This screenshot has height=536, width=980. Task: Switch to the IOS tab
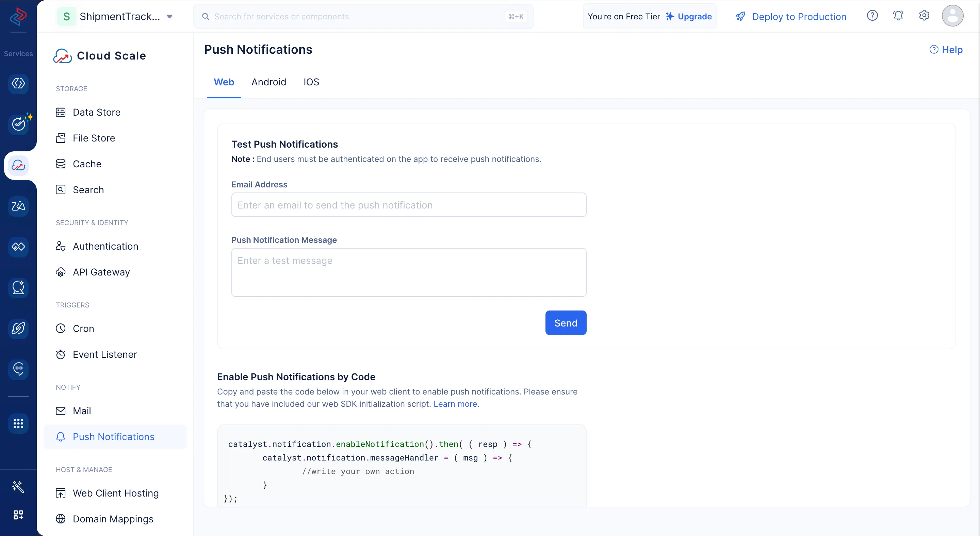click(311, 82)
